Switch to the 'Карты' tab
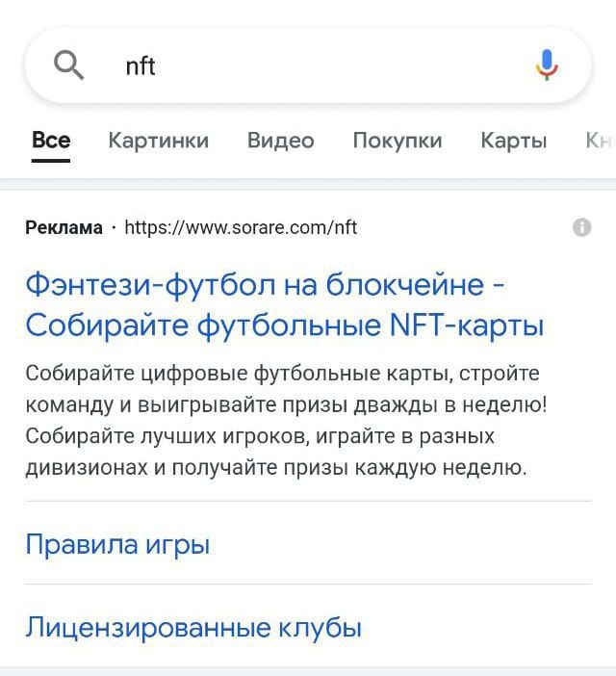Viewport: 616px width, 676px height. click(x=513, y=141)
